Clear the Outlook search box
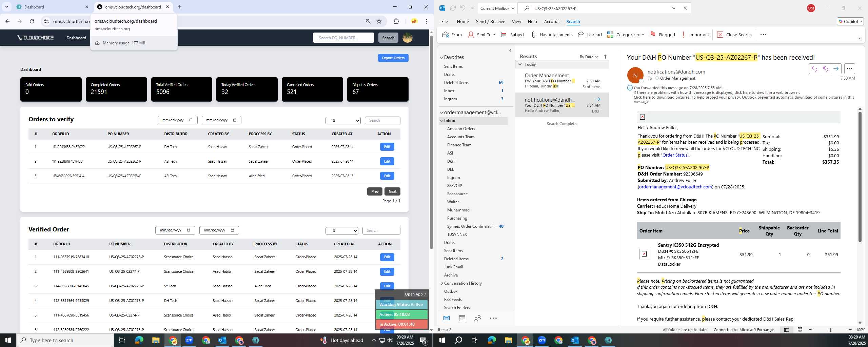Image resolution: width=868 pixels, height=347 pixels. coord(685,8)
